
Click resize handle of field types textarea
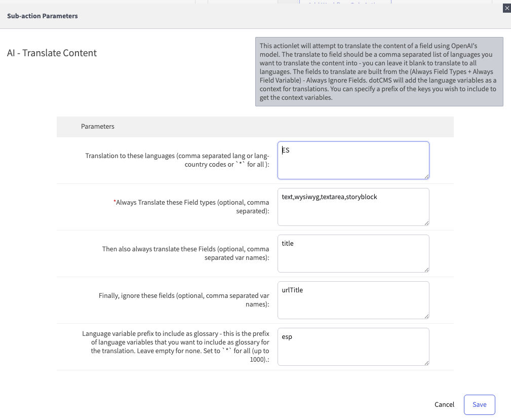click(426, 222)
